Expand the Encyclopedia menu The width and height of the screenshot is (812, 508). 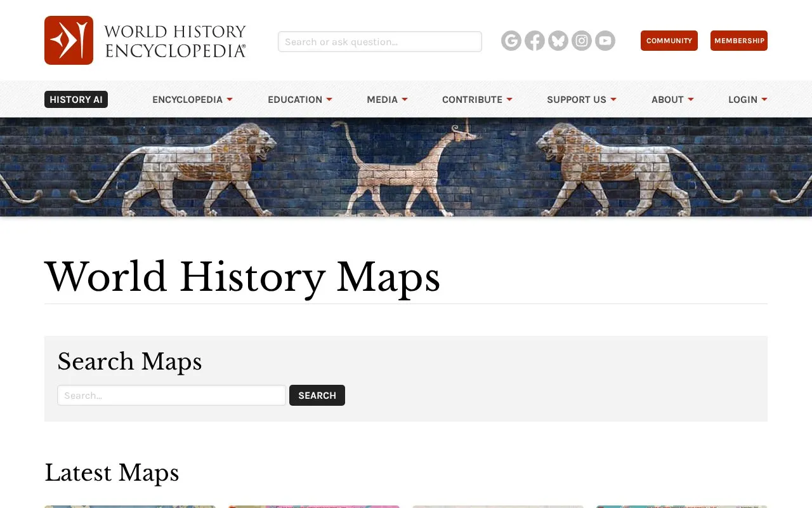point(192,100)
